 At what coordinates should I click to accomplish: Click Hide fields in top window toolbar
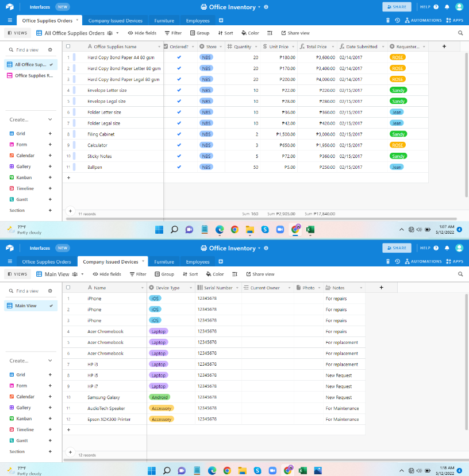[142, 33]
